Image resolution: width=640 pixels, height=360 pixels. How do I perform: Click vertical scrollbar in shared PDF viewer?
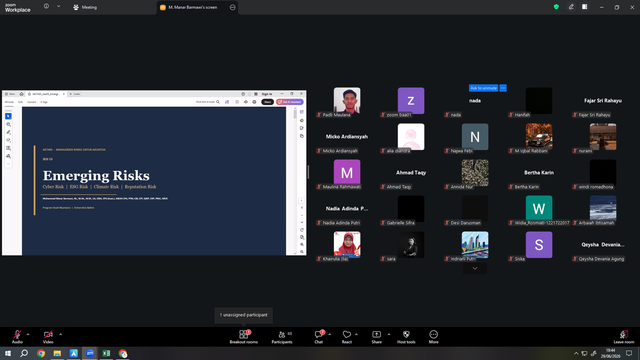(295, 114)
